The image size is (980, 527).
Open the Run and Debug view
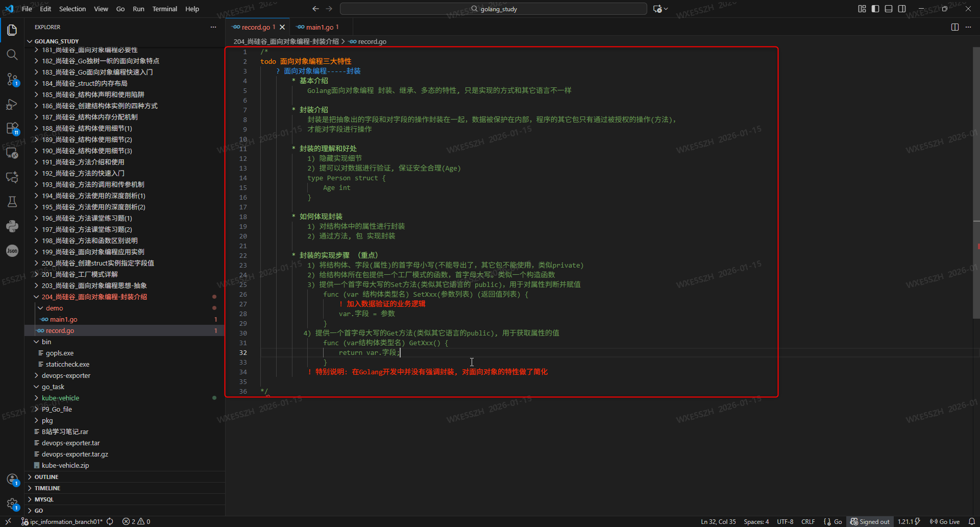[12, 104]
